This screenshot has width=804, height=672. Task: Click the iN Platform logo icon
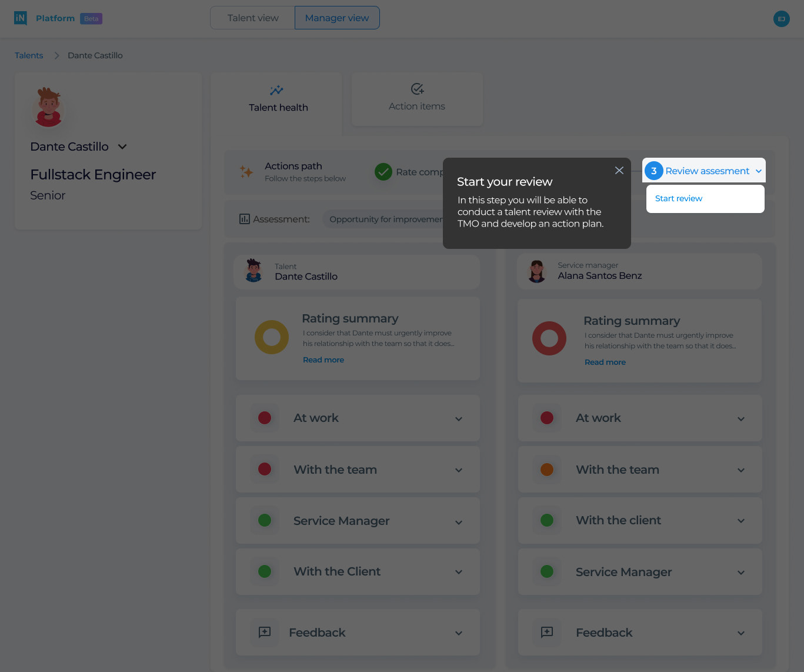pos(21,18)
